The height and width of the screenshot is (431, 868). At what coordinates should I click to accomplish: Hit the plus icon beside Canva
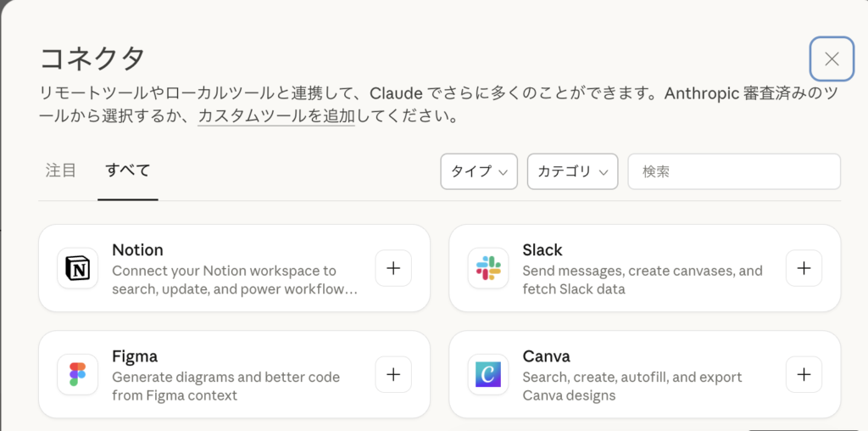tap(804, 374)
